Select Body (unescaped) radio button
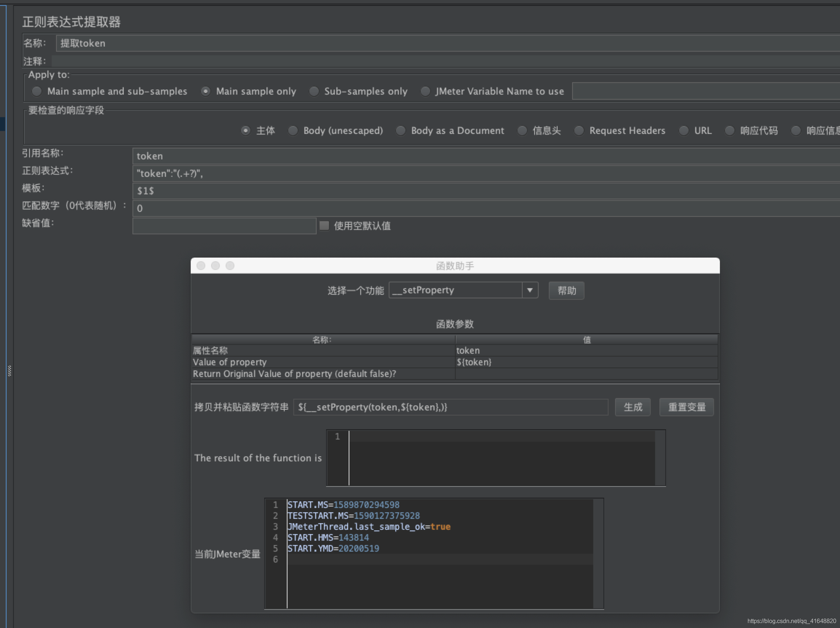Screen dimensions: 840x628 [x=290, y=129]
